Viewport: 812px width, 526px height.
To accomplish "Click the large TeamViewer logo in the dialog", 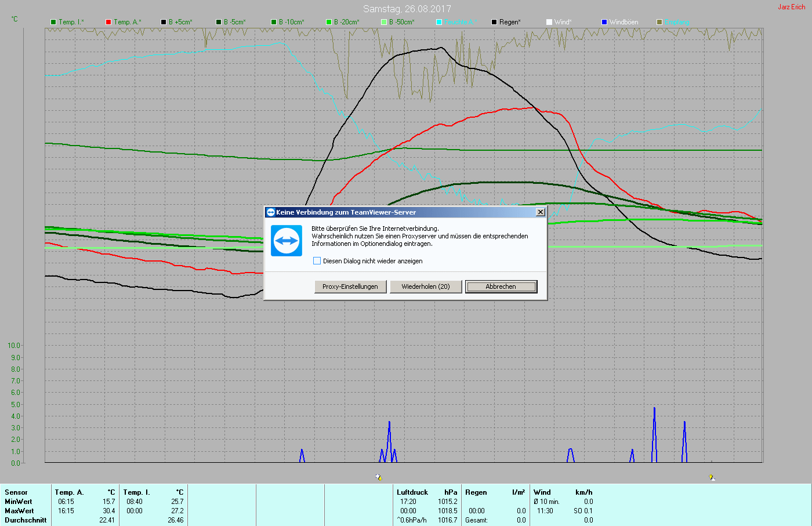I will (x=287, y=241).
